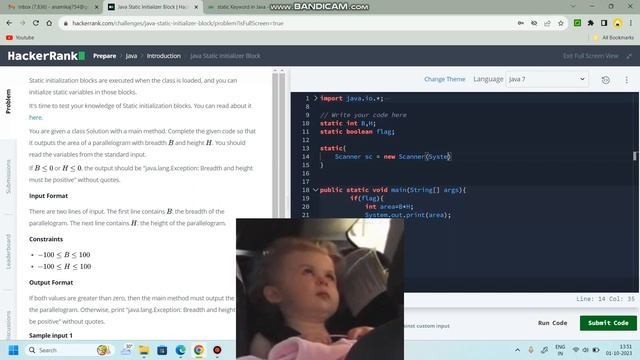
Task: Click the 'Line: 14 Col: 35' status text
Action: tap(605, 299)
